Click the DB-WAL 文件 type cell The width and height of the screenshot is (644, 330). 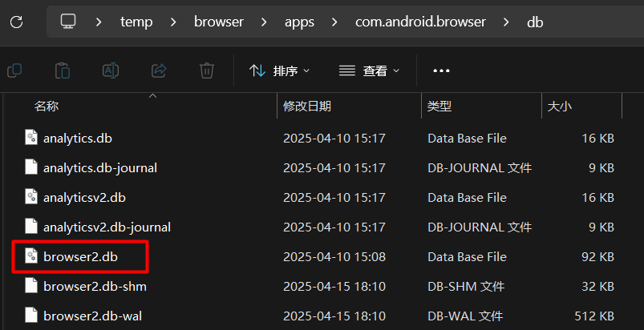tap(465, 316)
